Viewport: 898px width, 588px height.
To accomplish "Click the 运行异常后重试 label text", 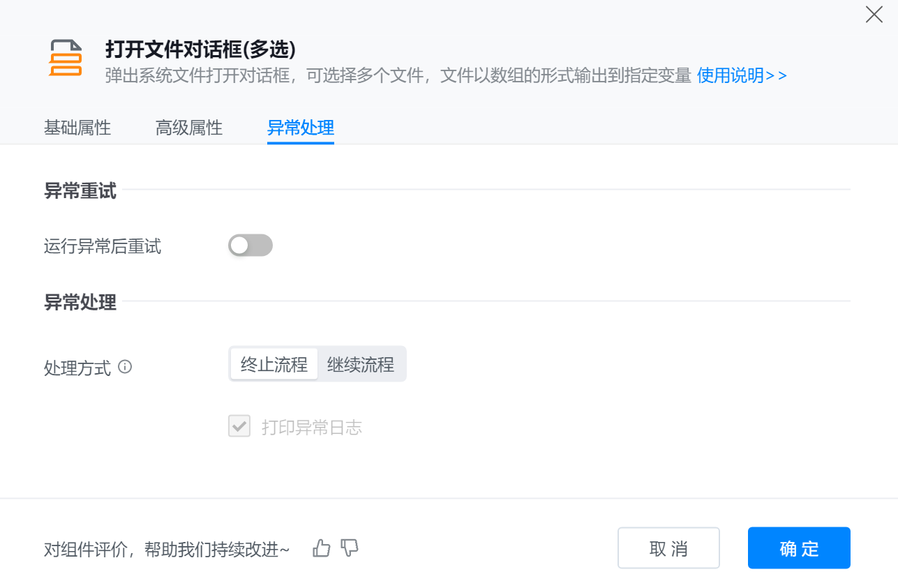I will [103, 246].
